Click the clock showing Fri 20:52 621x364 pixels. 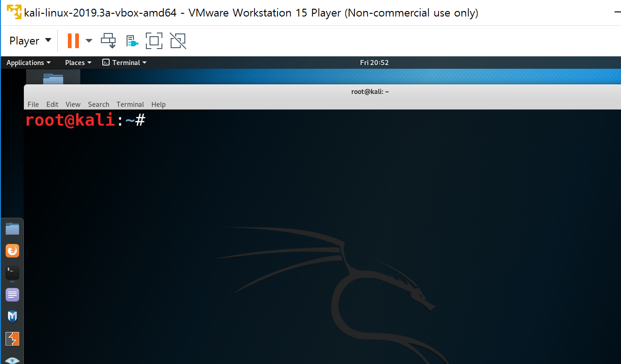pos(374,62)
